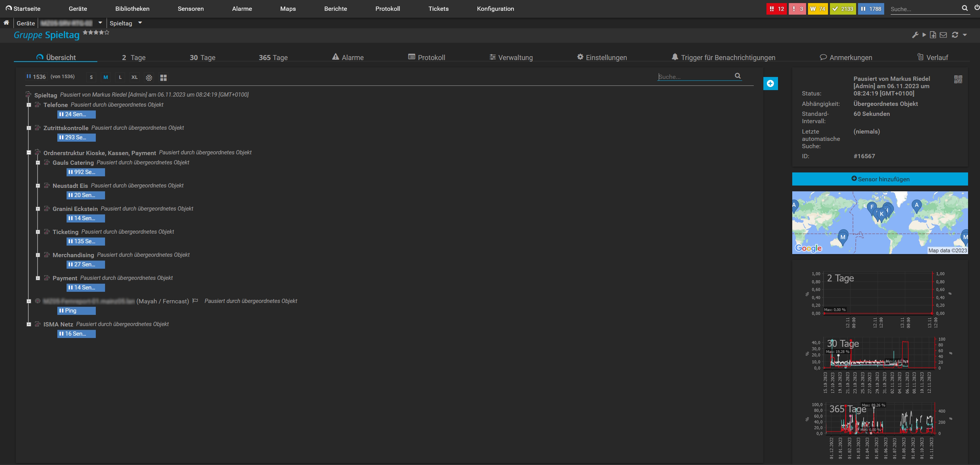The width and height of the screenshot is (980, 465).
Task: Switch to the Einstellungen tab
Action: coord(602,57)
